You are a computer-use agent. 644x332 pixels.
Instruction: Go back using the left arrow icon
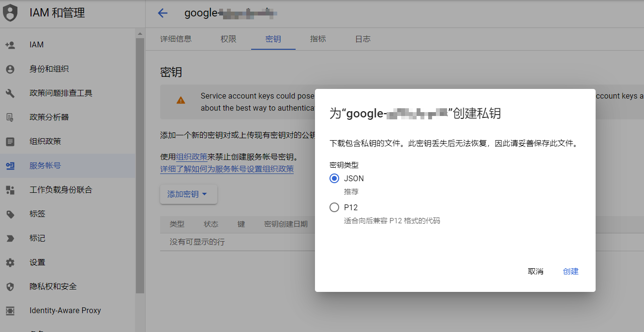pyautogui.click(x=163, y=14)
